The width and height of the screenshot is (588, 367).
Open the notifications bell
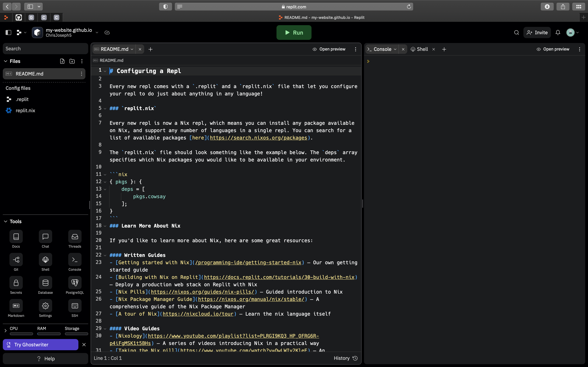point(558,33)
